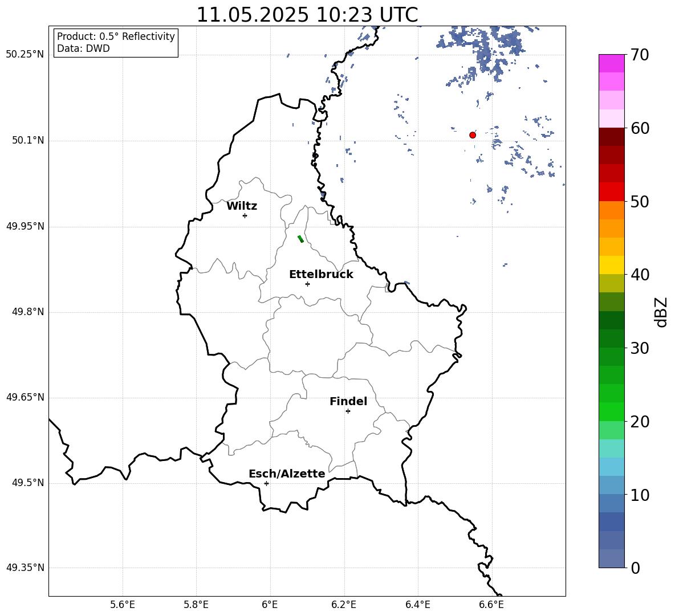Click the 6°E longitude label
This screenshot has width=675, height=616.
coord(270,605)
